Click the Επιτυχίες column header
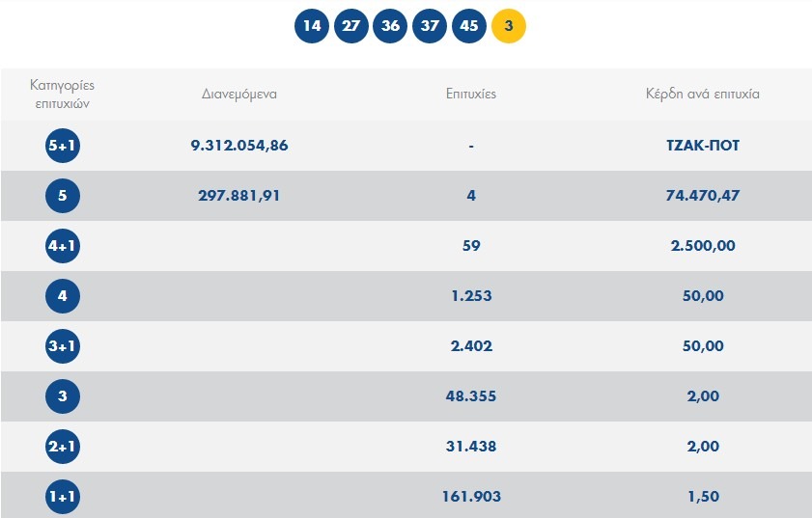The height and width of the screenshot is (518, 812). coord(471,95)
